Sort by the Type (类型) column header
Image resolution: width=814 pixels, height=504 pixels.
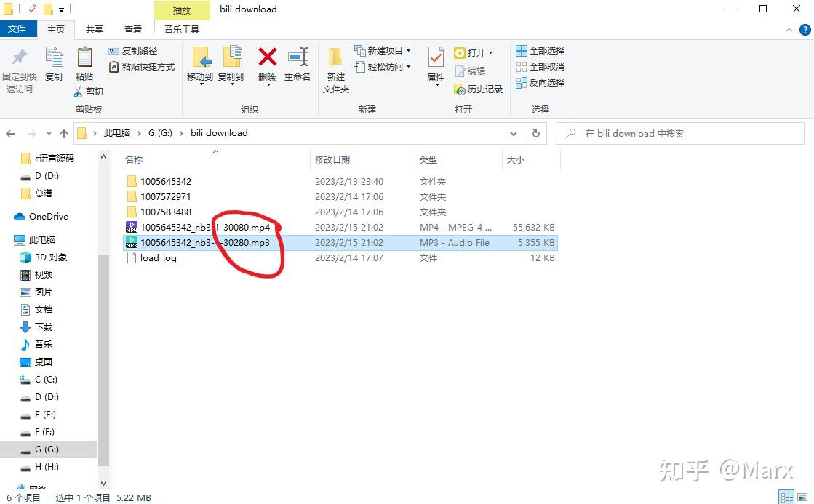[x=428, y=160]
